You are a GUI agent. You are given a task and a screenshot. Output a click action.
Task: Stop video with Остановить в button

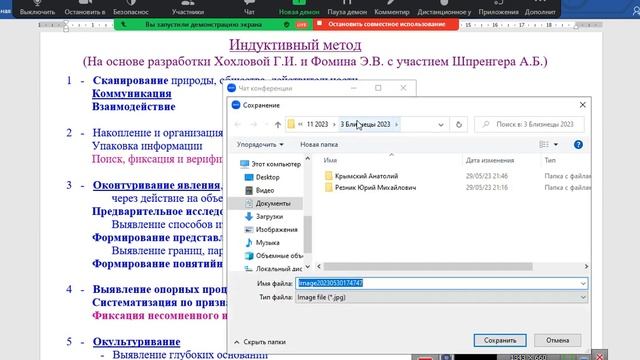point(85,8)
